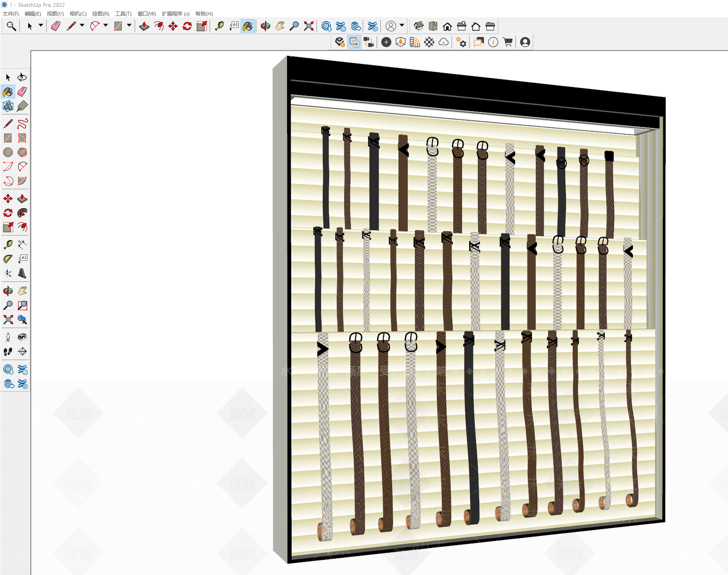
Task: Expand the Line tool dropdown arrow
Action: [82, 25]
